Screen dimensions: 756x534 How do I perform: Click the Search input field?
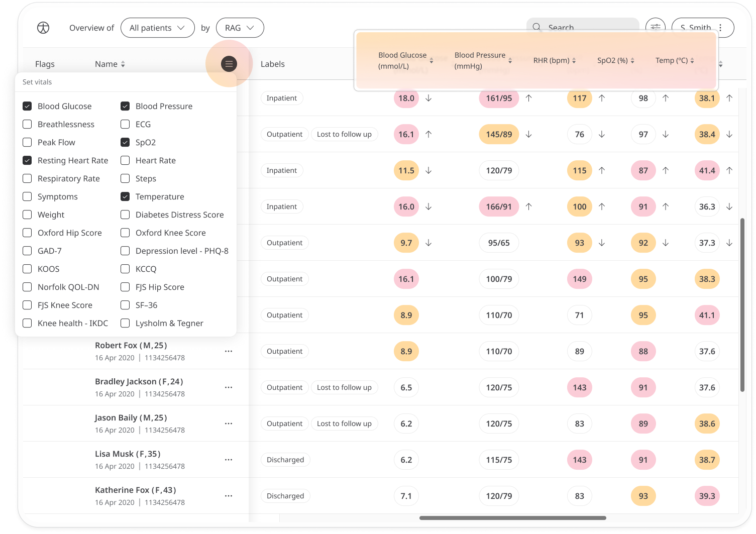583,27
